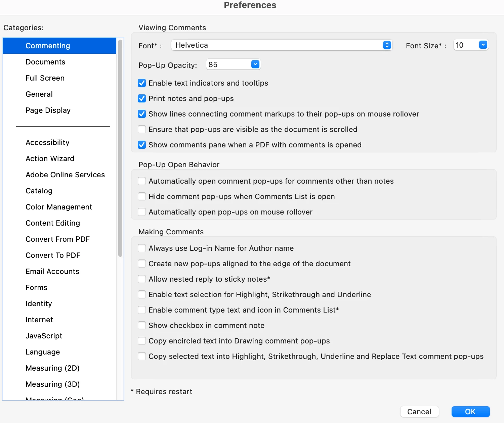This screenshot has width=504, height=423.
Task: Click the Categories list scrollbar
Action: (x=120, y=148)
